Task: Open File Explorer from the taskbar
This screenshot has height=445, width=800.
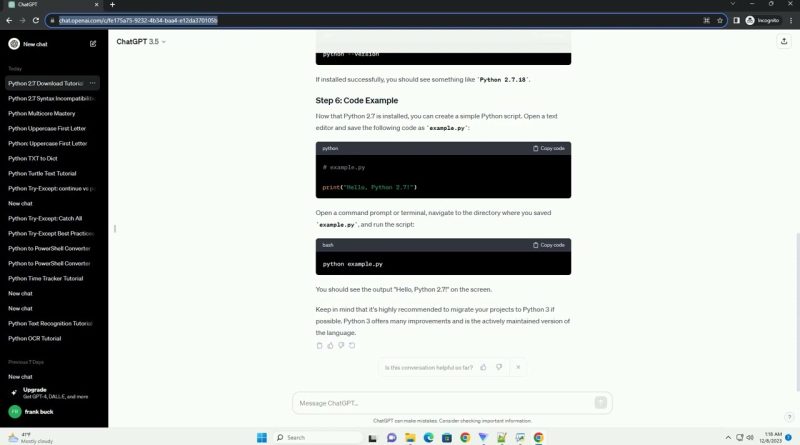Action: click(410, 437)
